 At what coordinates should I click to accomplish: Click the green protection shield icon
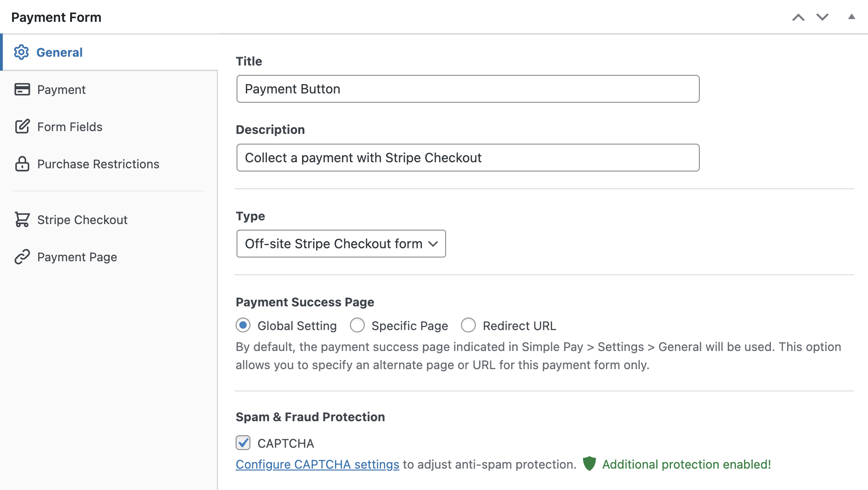pyautogui.click(x=590, y=464)
